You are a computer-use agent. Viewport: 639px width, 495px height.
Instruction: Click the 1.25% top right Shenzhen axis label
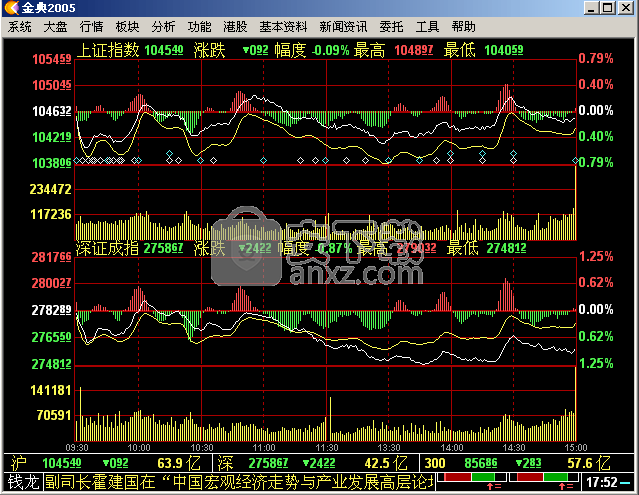[x=596, y=257]
